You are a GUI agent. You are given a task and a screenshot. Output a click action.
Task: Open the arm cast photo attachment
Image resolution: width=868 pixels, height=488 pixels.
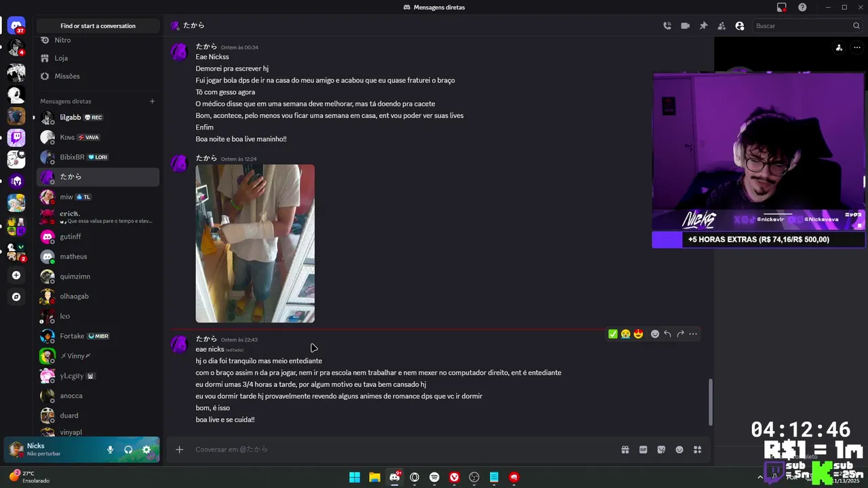pos(255,243)
